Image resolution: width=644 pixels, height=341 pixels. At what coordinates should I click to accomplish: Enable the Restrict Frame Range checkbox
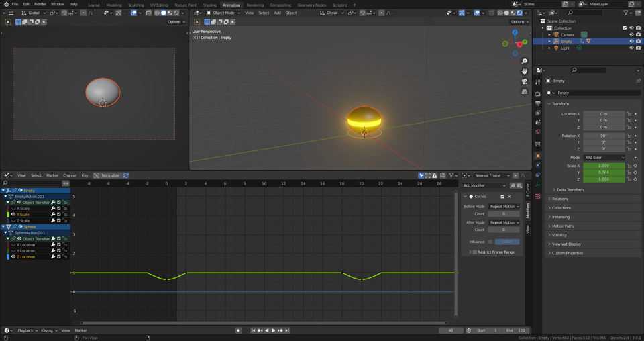475,252
